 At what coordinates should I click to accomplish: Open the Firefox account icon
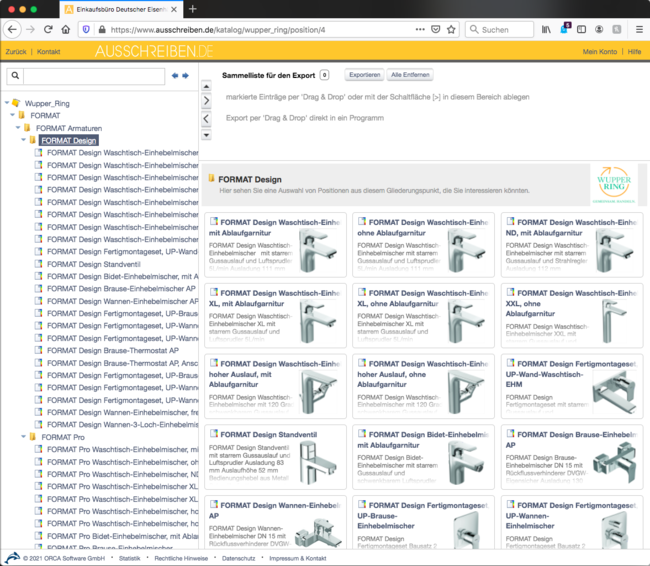(x=599, y=29)
